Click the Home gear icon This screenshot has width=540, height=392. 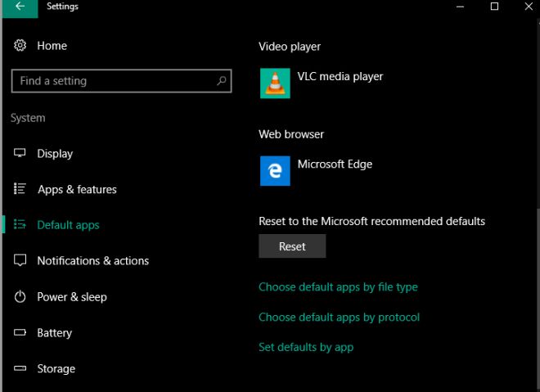tap(20, 46)
